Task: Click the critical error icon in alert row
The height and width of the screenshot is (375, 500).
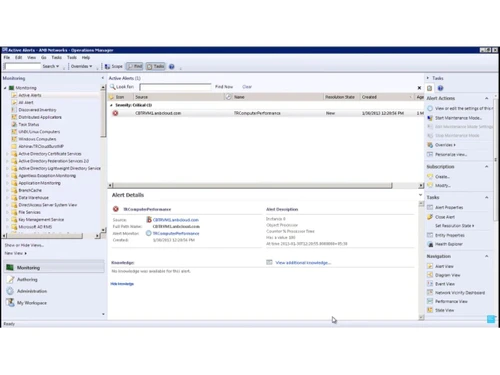Action: [115, 113]
